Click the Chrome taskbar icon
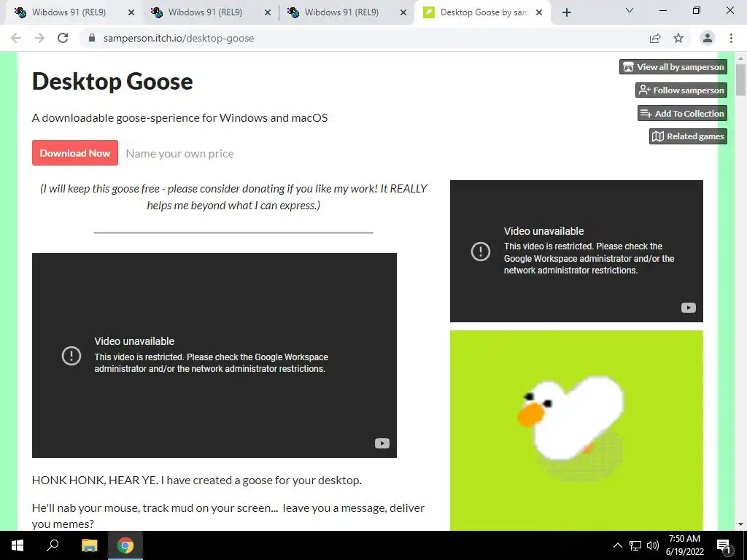The width and height of the screenshot is (747, 560). (x=125, y=545)
